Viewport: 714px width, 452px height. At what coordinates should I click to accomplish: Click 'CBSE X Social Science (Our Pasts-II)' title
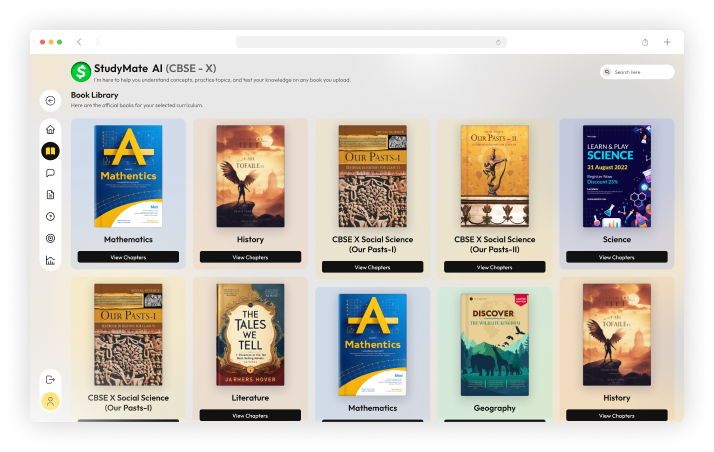(x=495, y=244)
